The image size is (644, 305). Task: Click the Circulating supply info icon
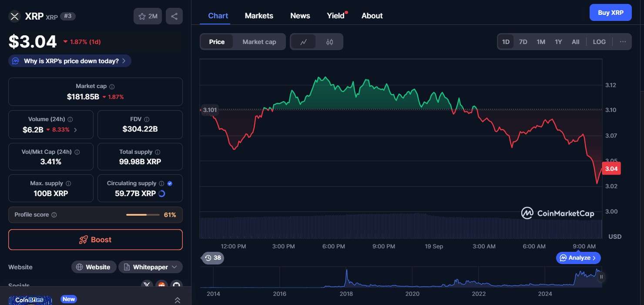161,183
